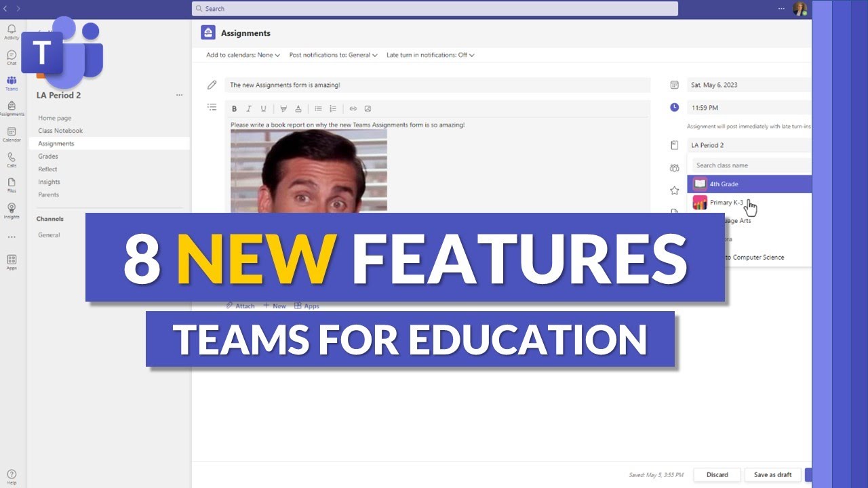The width and height of the screenshot is (868, 488).
Task: Open Grades in team menu
Action: [x=48, y=157]
